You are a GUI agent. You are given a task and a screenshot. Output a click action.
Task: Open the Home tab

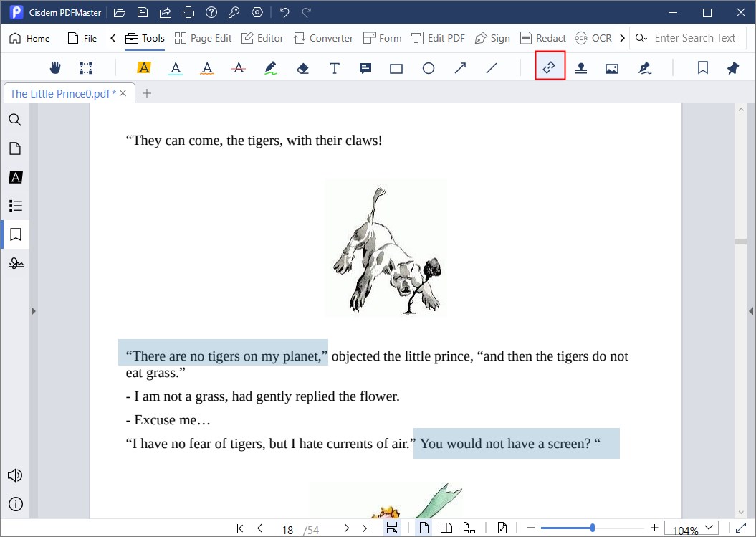pyautogui.click(x=29, y=38)
